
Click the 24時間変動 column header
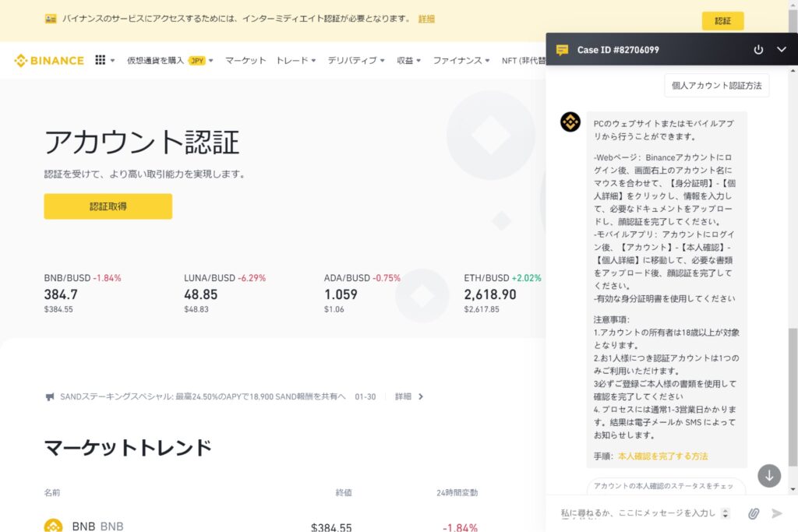tap(457, 492)
